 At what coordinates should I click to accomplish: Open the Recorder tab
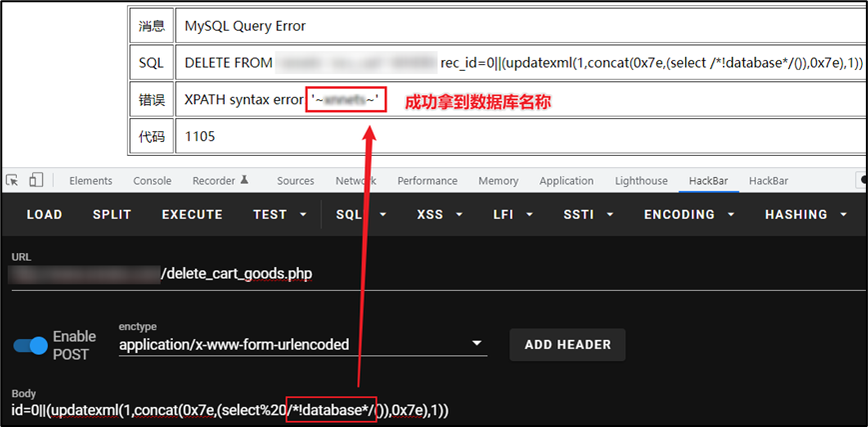[214, 181]
